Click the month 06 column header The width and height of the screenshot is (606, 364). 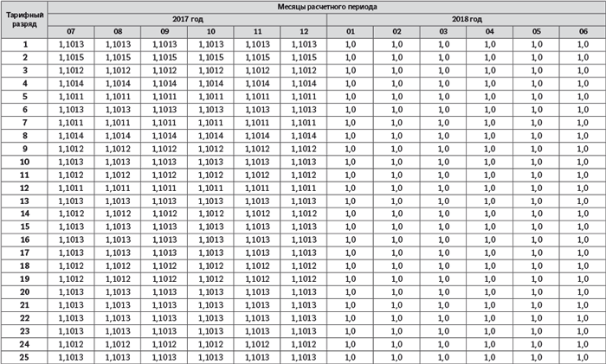582,31
